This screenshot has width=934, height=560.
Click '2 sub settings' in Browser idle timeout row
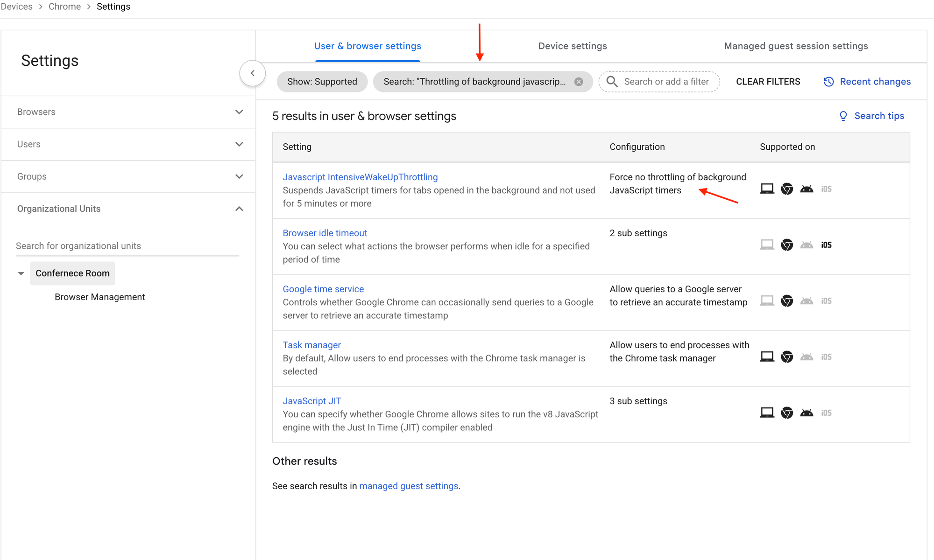(638, 233)
